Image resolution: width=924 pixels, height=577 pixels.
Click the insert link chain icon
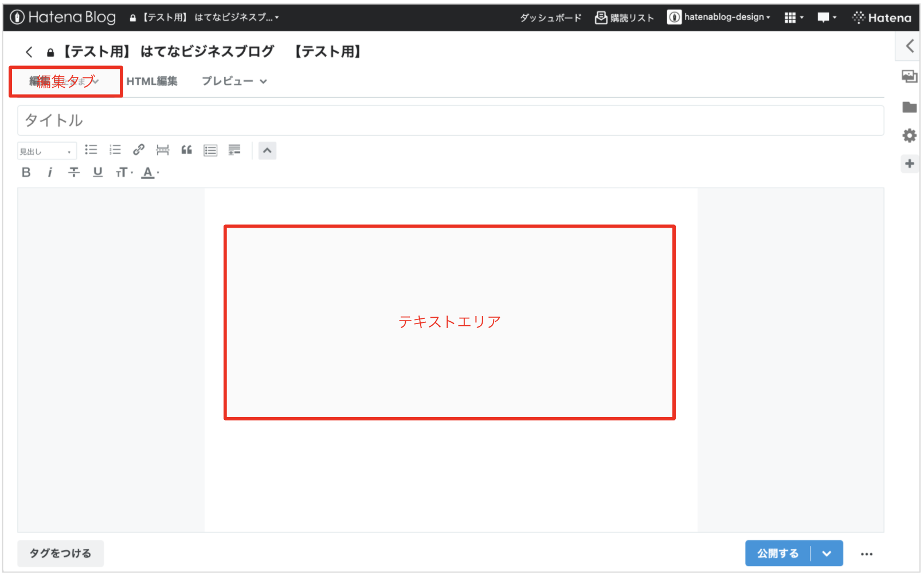pyautogui.click(x=139, y=150)
